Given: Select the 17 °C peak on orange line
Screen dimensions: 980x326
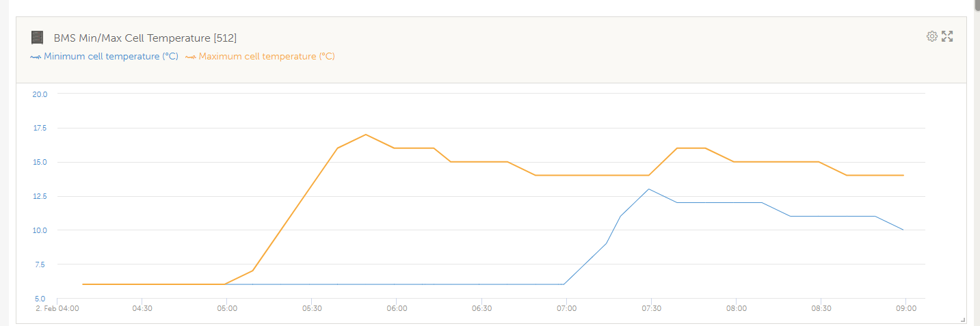Looking at the screenshot, I should pos(367,135).
